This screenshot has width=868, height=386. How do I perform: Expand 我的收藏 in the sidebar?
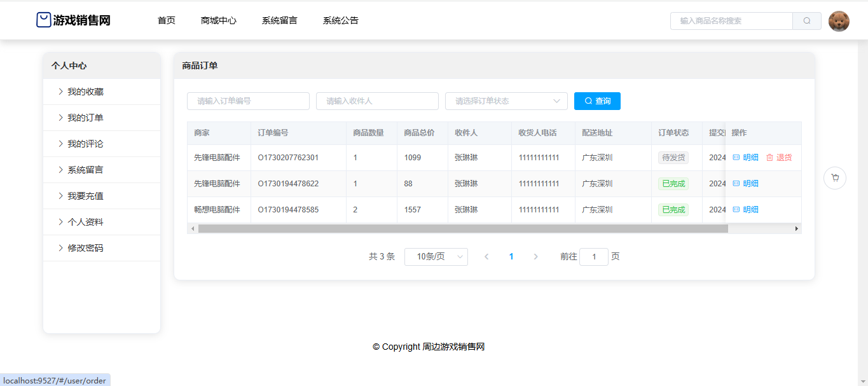[x=85, y=92]
